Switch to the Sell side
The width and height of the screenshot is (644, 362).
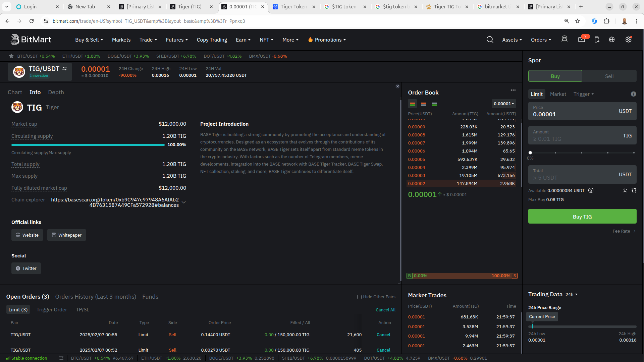pos(609,76)
